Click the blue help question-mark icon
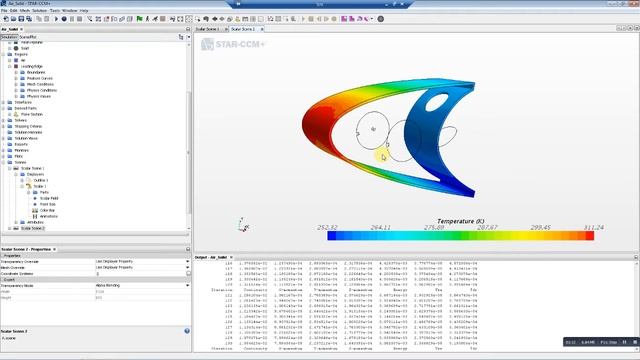 pos(187,331)
